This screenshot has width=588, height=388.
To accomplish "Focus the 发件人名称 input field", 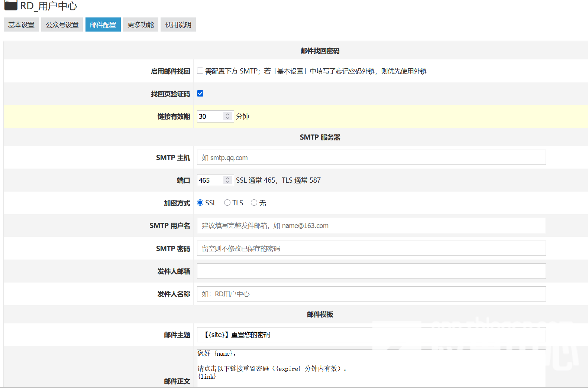I will tap(371, 294).
